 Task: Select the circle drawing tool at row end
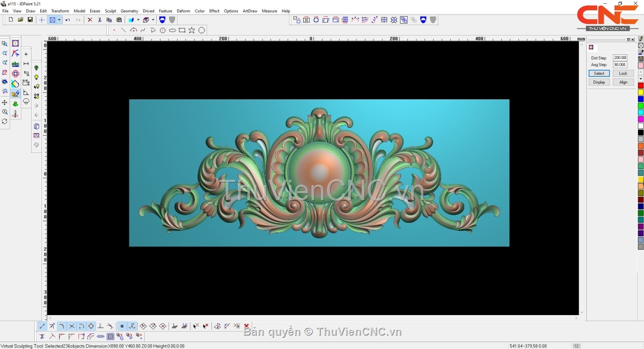(202, 30)
